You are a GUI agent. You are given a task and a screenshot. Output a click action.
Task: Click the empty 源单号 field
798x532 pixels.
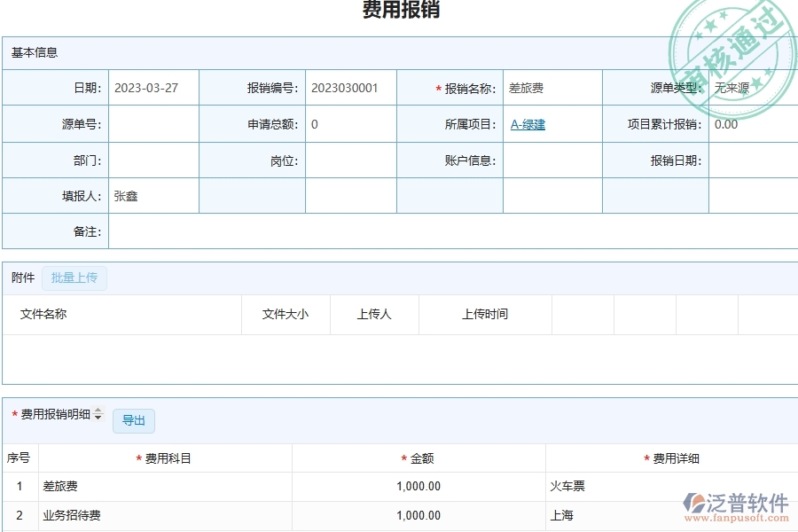point(153,124)
